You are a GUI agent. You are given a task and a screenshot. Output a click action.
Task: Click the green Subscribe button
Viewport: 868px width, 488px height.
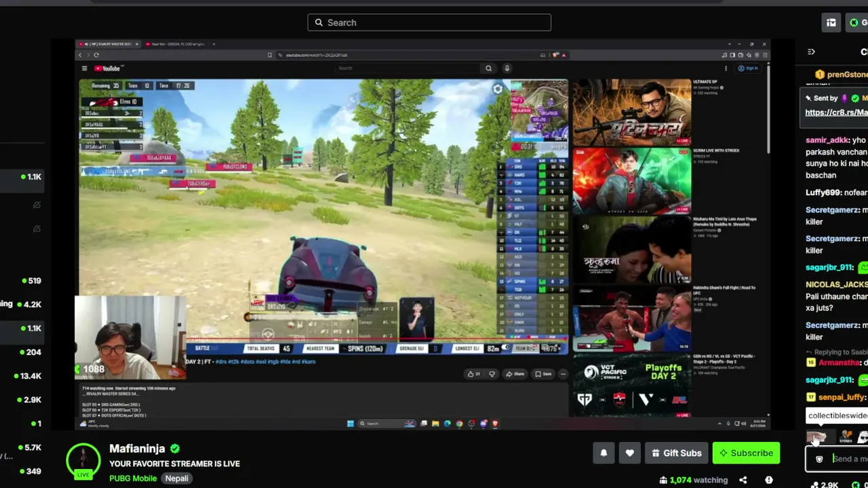point(746,453)
